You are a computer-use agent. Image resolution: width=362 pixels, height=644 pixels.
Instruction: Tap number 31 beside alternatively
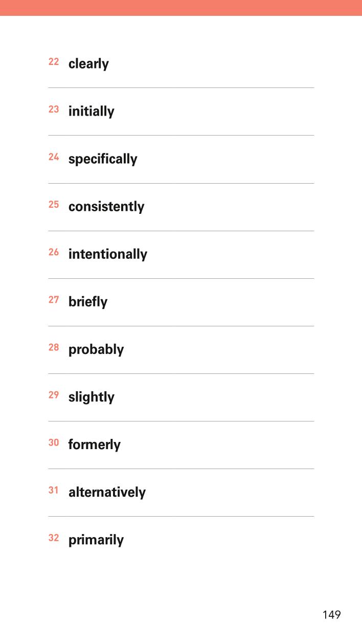pos(54,490)
